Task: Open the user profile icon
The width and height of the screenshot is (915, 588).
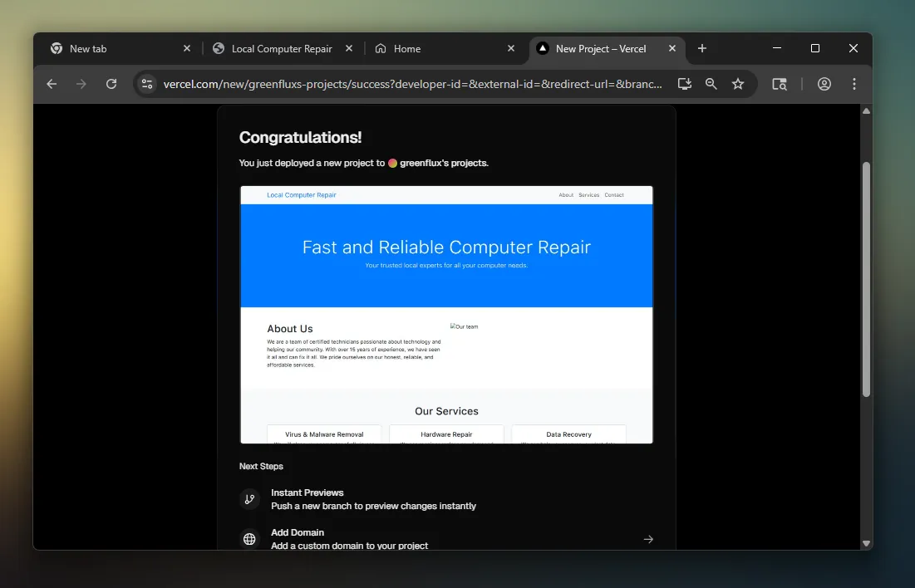Action: pyautogui.click(x=824, y=84)
